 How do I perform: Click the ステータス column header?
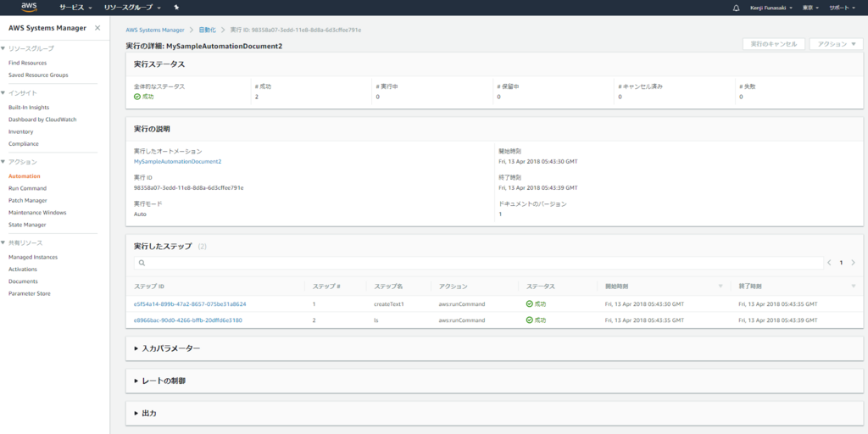[x=540, y=287]
